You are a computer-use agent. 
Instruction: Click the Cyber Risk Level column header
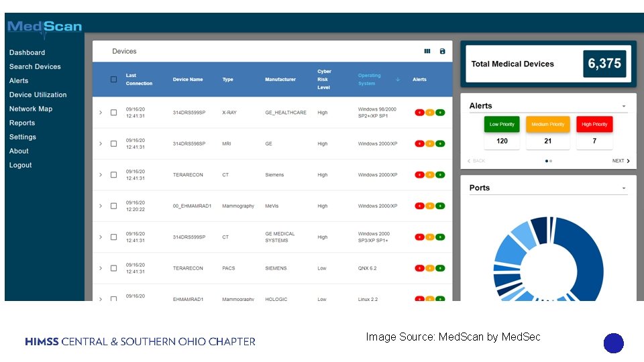tap(324, 79)
